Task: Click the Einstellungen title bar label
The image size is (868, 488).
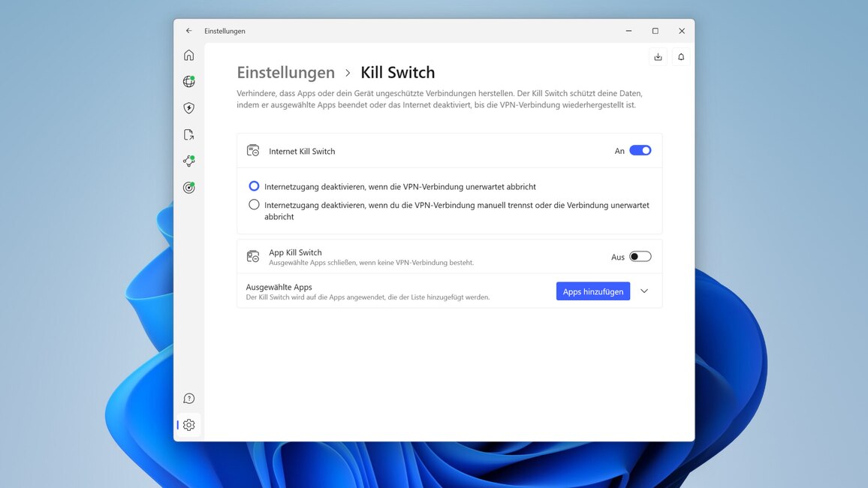Action: (x=225, y=31)
